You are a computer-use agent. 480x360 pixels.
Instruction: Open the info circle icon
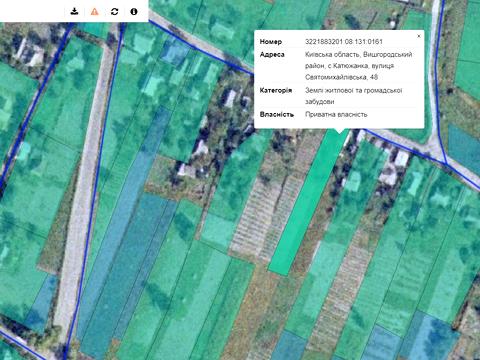pyautogui.click(x=134, y=11)
